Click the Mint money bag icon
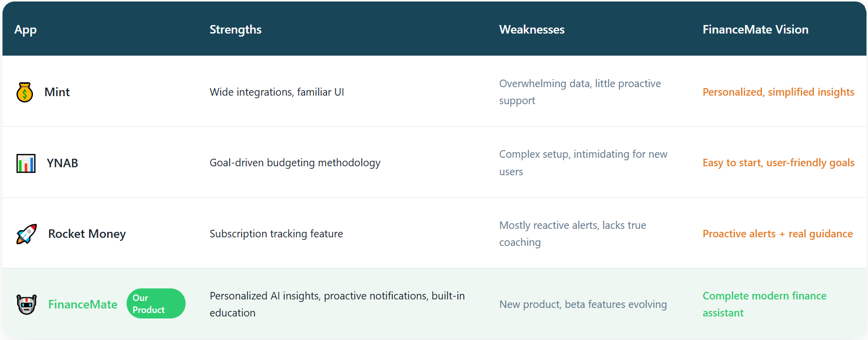This screenshot has height=340, width=868. 25,92
